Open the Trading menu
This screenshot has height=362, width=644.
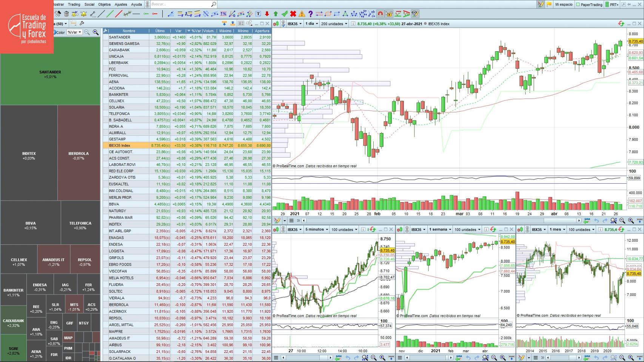click(x=74, y=5)
